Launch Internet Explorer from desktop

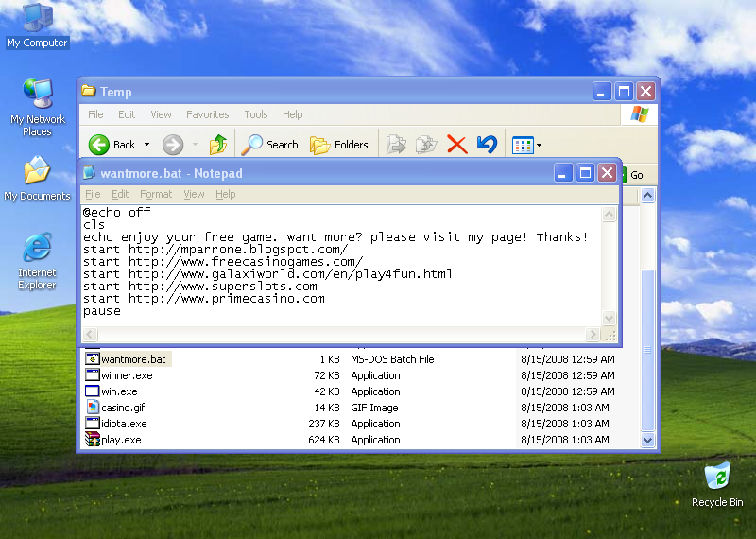tap(37, 261)
